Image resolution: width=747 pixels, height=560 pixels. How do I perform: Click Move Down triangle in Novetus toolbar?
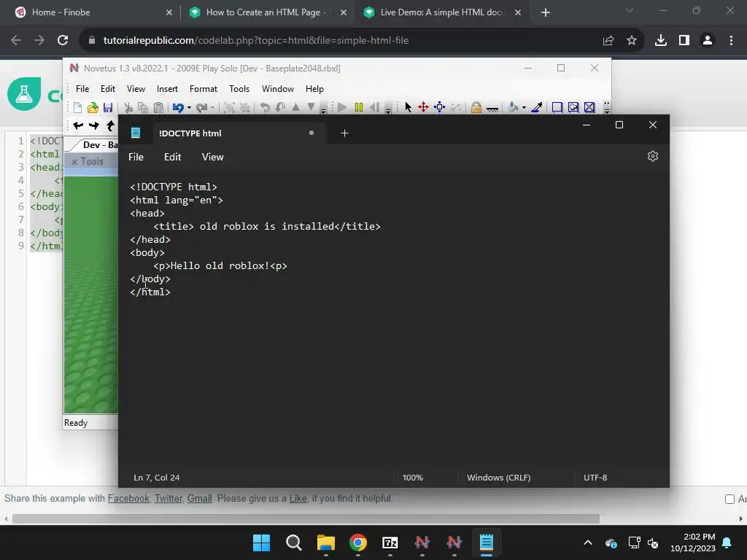[x=311, y=107]
